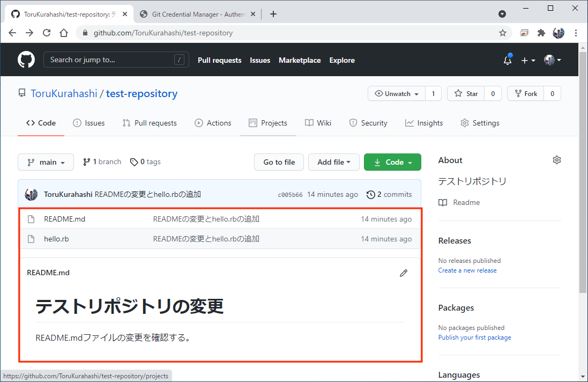Focus the Search or jump to field
This screenshot has height=382, width=588.
[x=116, y=60]
